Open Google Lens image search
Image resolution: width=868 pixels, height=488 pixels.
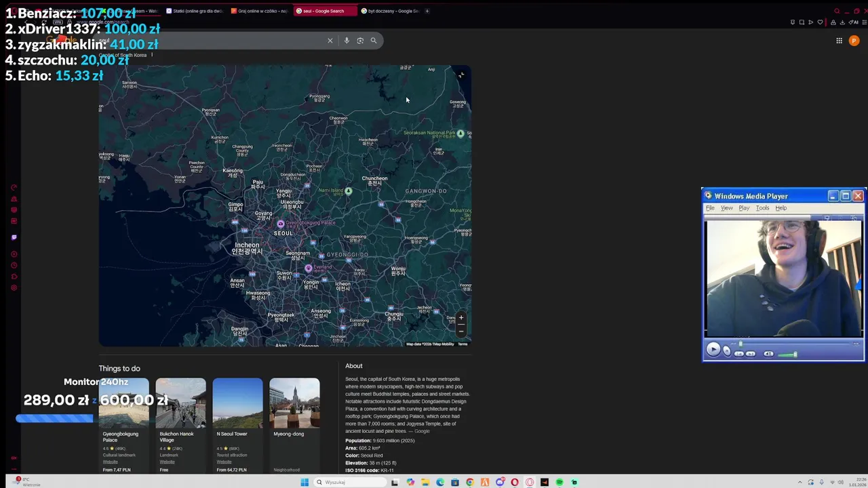coord(360,41)
